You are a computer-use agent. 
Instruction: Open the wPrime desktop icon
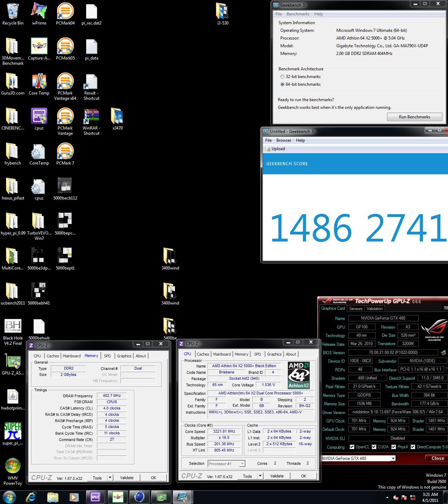click(x=39, y=11)
